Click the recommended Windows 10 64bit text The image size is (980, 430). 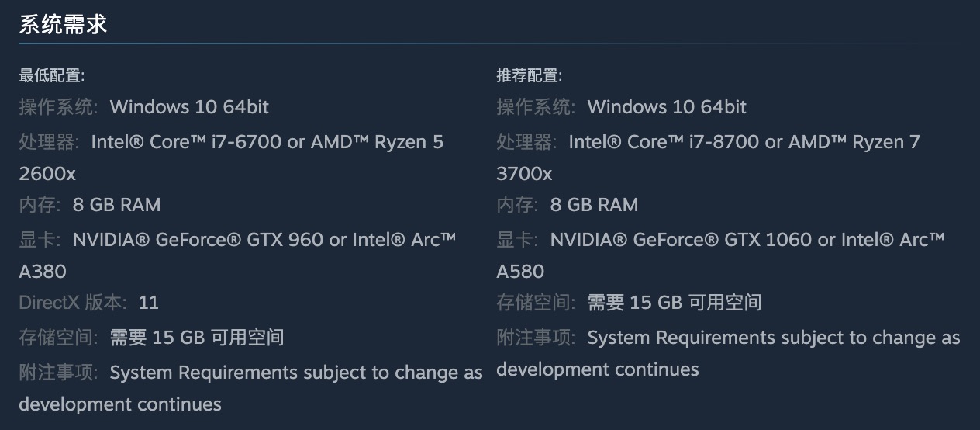(667, 106)
